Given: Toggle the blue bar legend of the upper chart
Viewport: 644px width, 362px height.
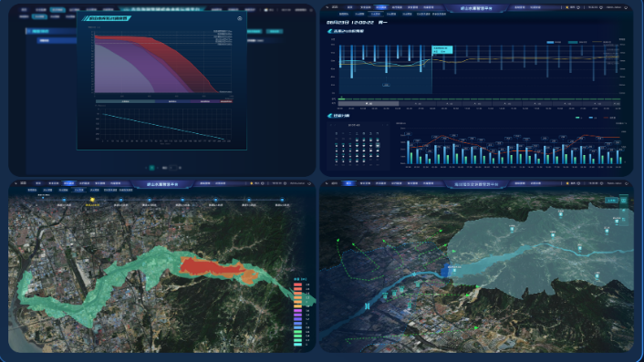Looking at the screenshot, I should [x=550, y=42].
